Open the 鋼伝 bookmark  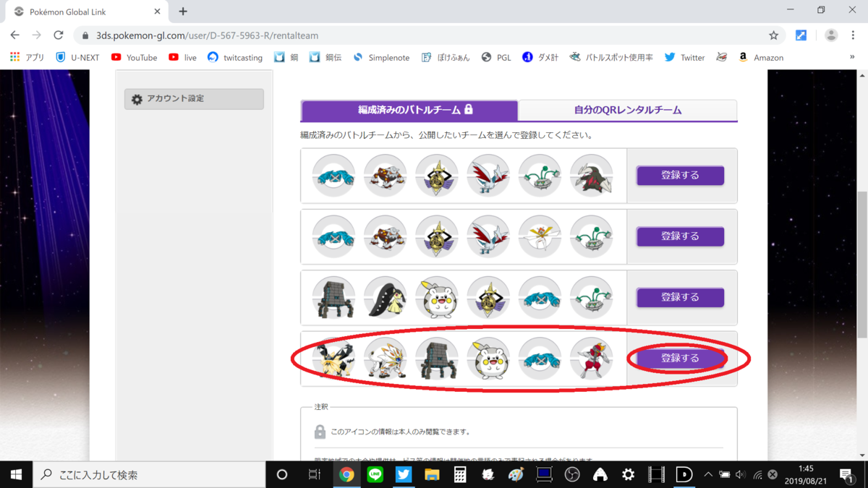point(325,57)
